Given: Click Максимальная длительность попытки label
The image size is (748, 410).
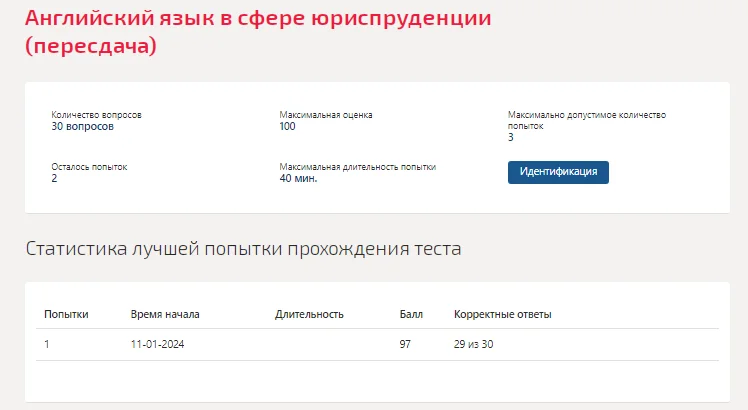Looking at the screenshot, I should (358, 167).
